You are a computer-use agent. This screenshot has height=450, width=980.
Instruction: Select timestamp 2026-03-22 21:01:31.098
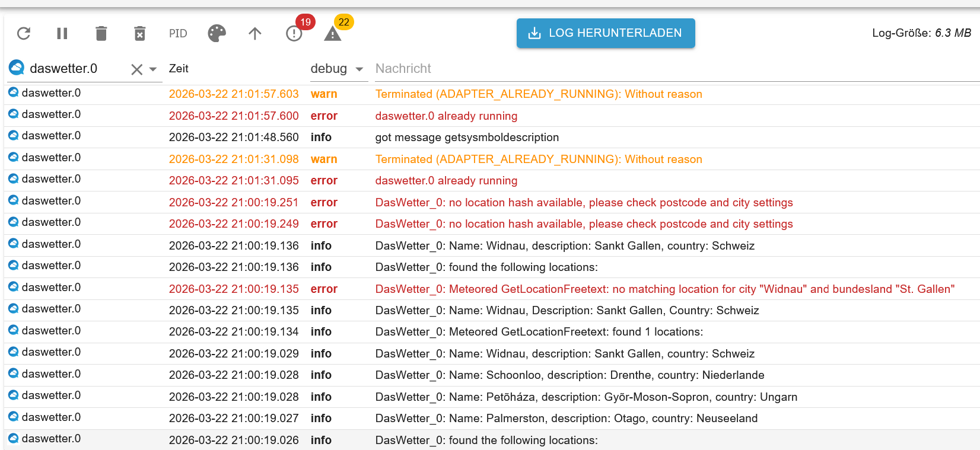(x=234, y=159)
